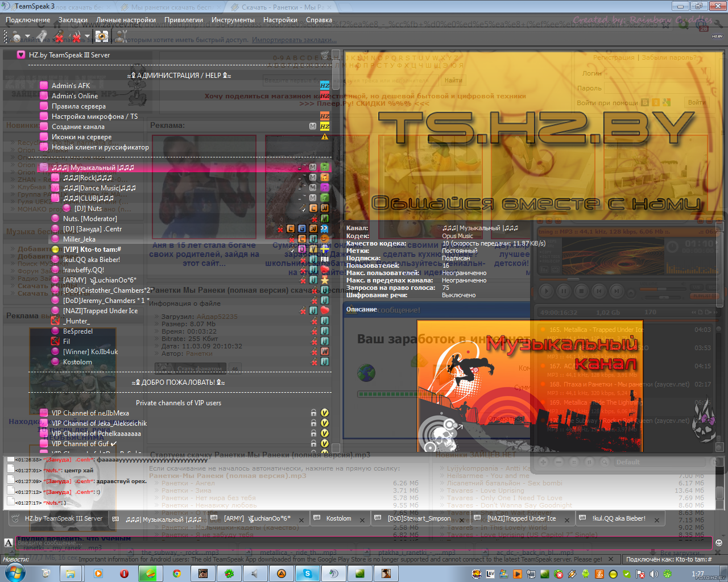Open the Закладки menu

tap(73, 20)
